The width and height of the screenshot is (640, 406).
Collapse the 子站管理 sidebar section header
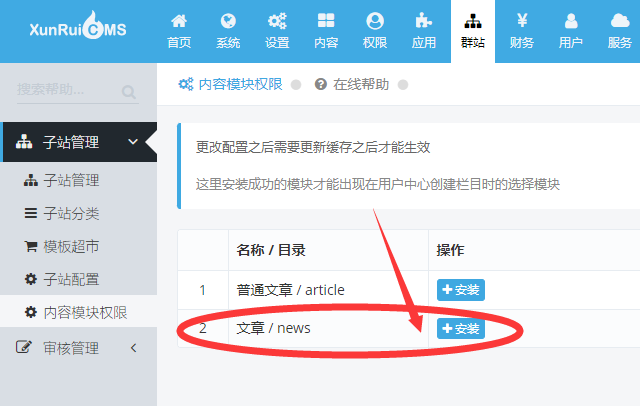tap(80, 142)
